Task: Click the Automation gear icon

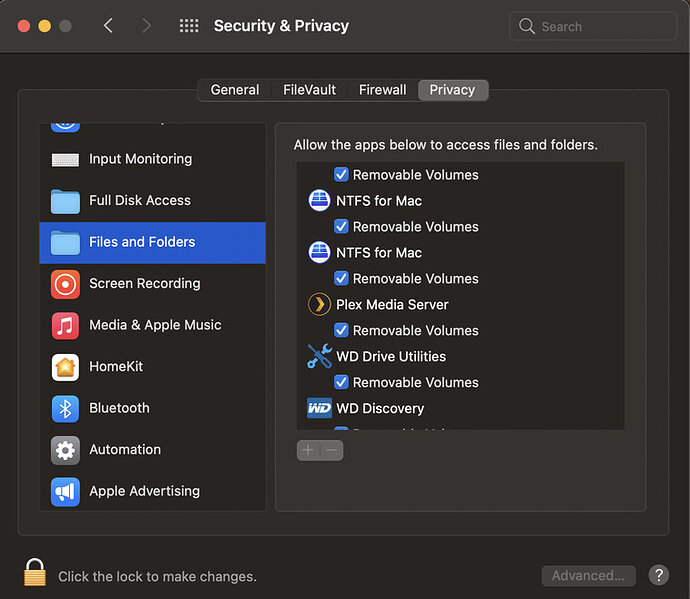Action: tap(65, 450)
